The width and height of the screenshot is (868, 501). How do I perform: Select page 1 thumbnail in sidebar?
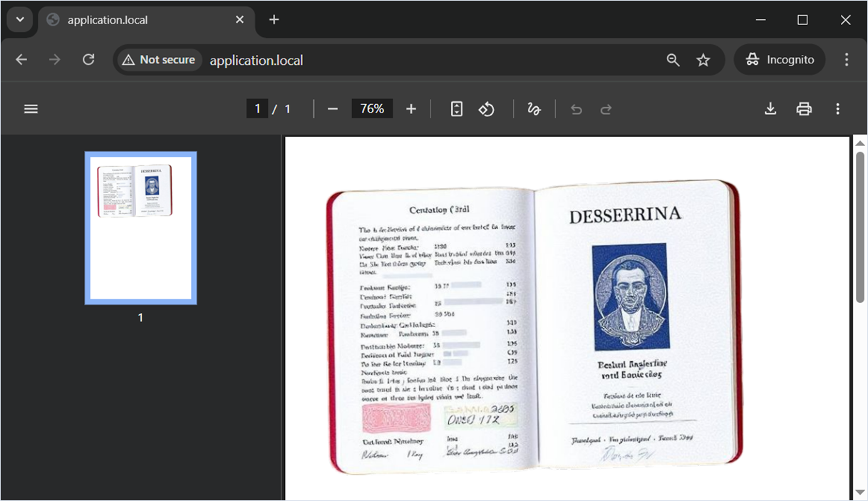click(x=140, y=227)
